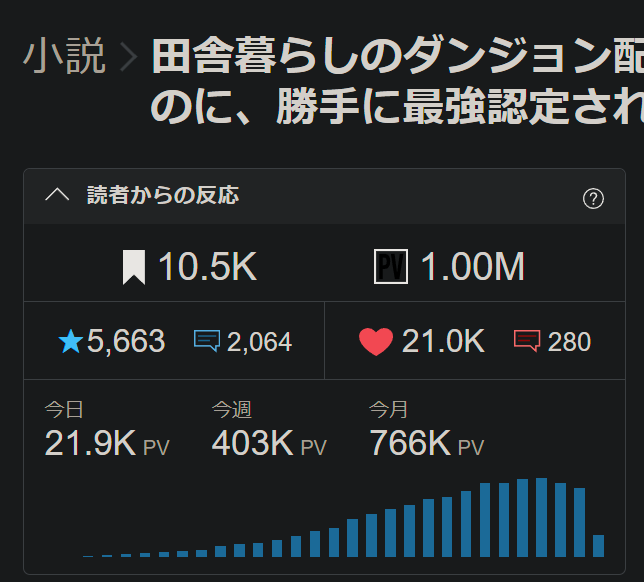Viewport: 644px width, 582px height.
Task: Open the help question mark icon
Action: [x=593, y=198]
